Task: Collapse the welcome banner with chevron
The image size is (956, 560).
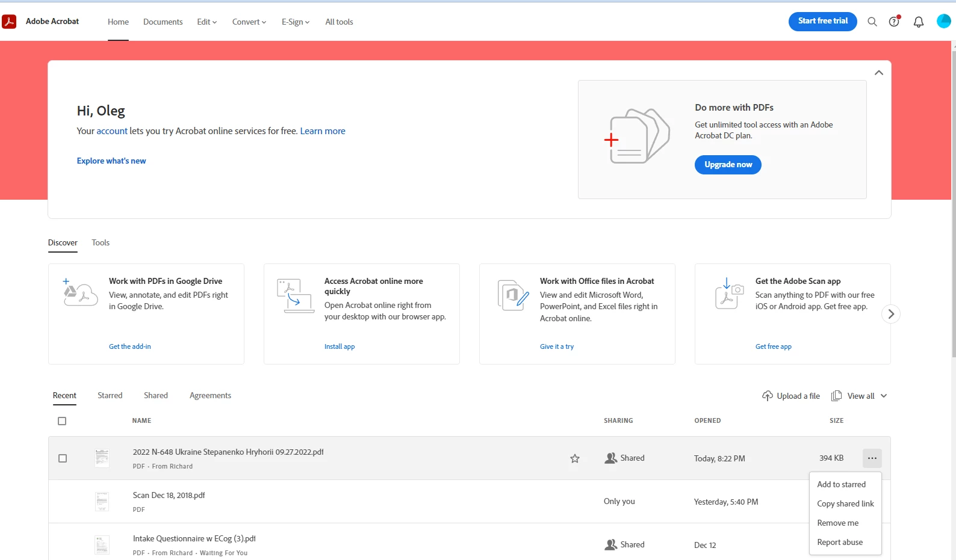Action: point(879,73)
